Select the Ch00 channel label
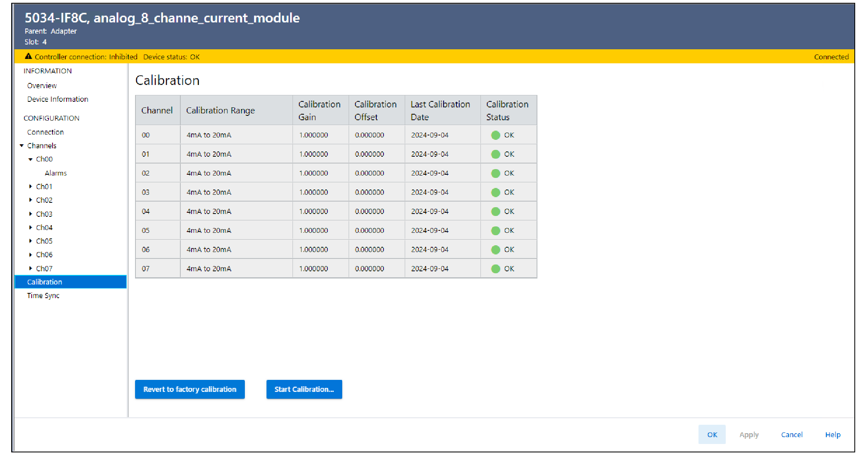This screenshot has height=456, width=868. pyautogui.click(x=44, y=159)
